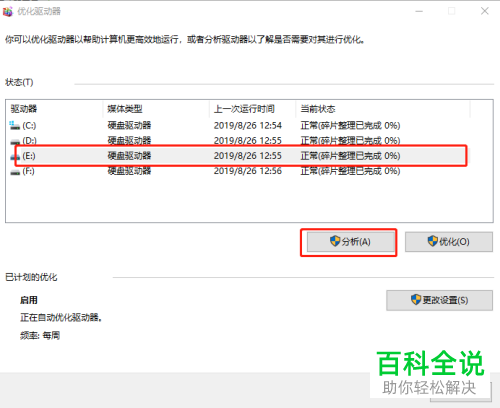Close the Optimize Drives window
Viewport: 500px width, 408px height.
[x=485, y=11]
